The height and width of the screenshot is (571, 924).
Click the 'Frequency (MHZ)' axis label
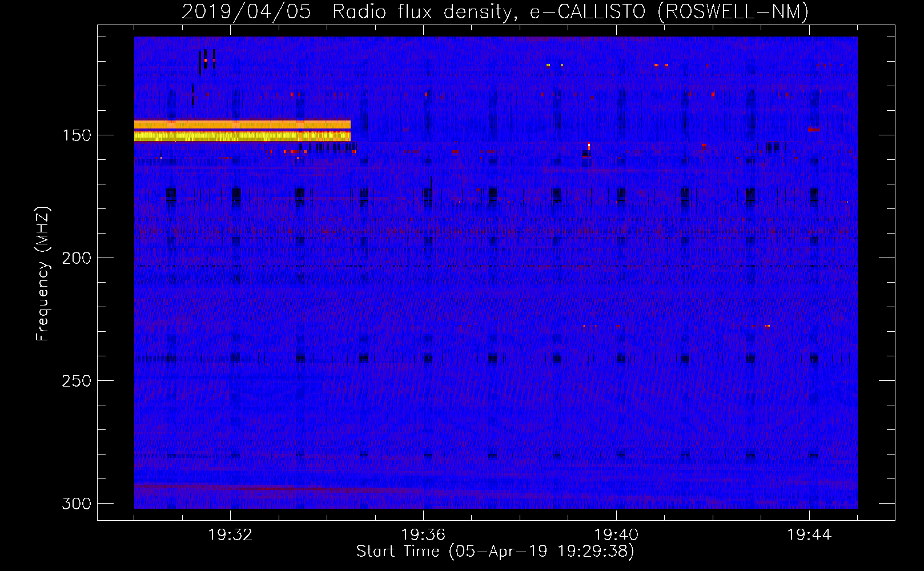(43, 274)
